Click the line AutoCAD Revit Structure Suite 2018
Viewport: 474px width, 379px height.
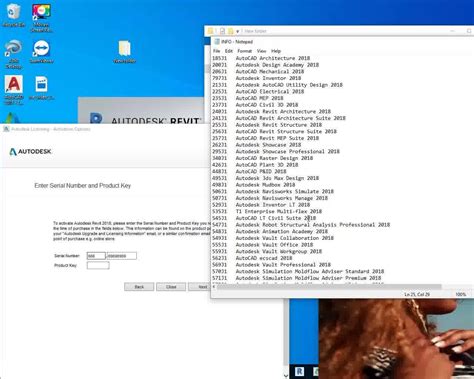point(274,131)
